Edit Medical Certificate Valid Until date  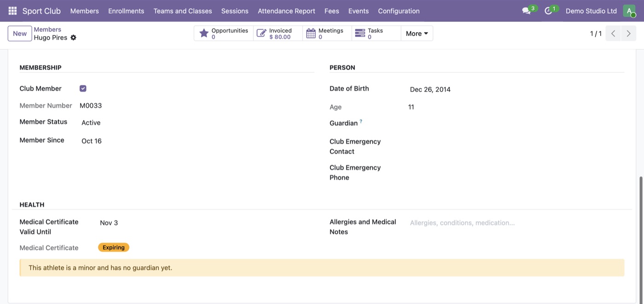coord(206,222)
